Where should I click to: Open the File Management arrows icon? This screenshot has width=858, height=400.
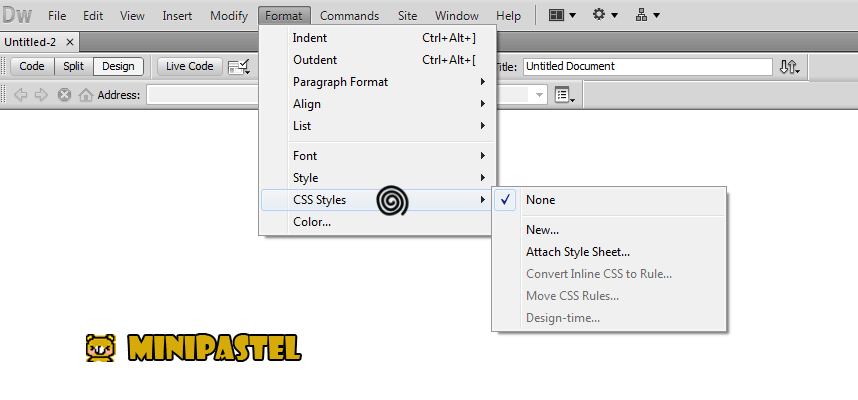(x=789, y=67)
